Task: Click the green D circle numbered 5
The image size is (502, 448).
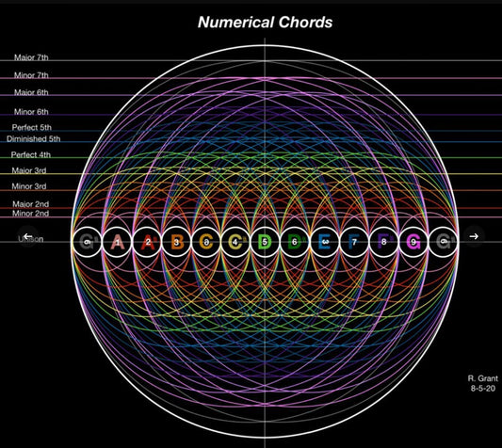Action: (x=265, y=242)
